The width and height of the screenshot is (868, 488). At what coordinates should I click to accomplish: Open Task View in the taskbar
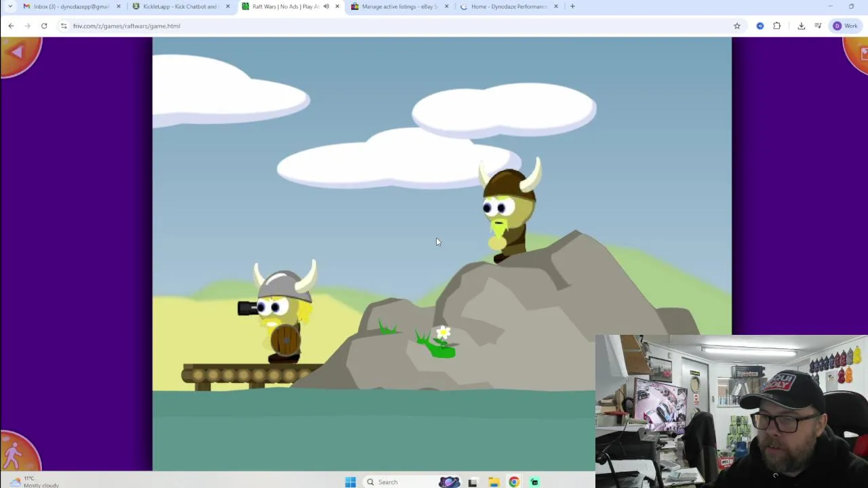473,482
